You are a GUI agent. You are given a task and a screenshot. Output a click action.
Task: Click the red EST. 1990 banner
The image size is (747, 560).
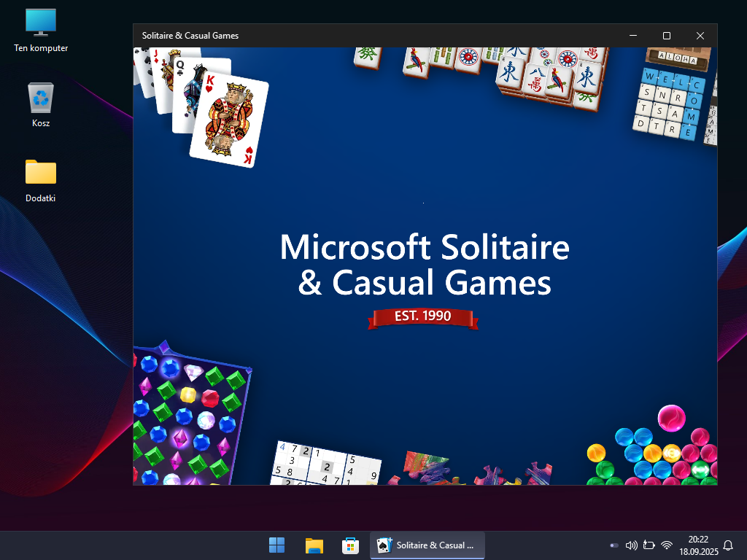click(423, 316)
